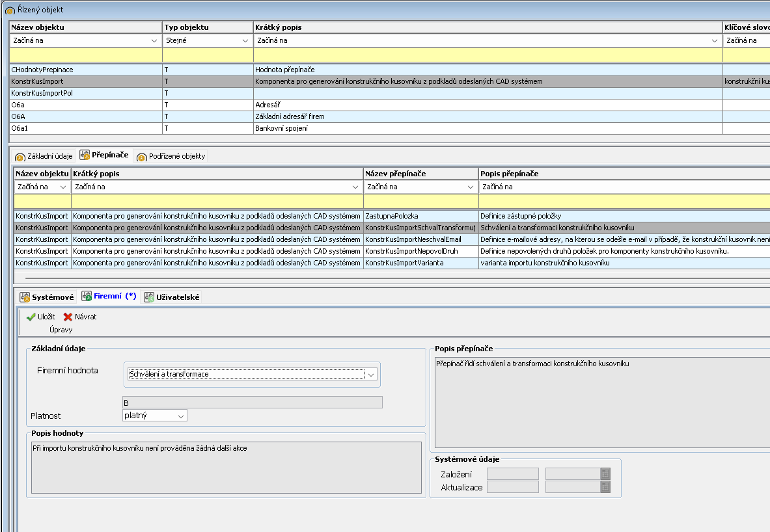
Task: Click the green checkmark Uložit icon
Action: click(x=31, y=317)
